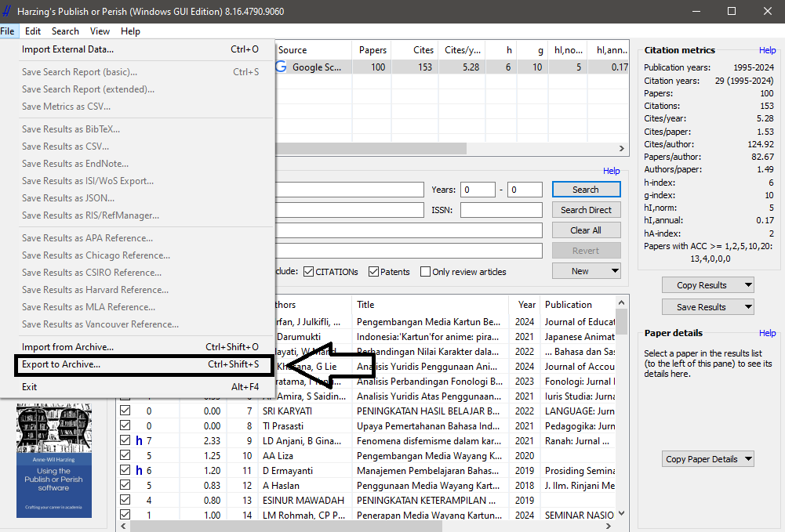785x532 pixels.
Task: Choose Exit from the File menu
Action: pos(140,387)
